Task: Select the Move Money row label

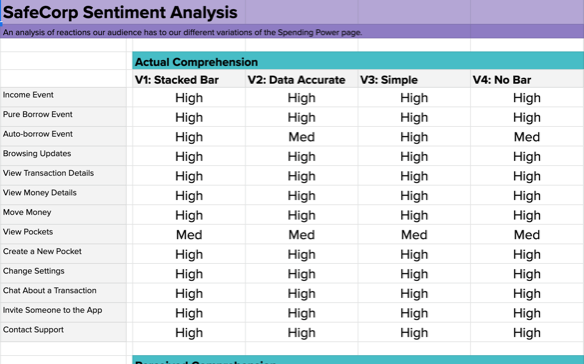Action: pyautogui.click(x=27, y=212)
